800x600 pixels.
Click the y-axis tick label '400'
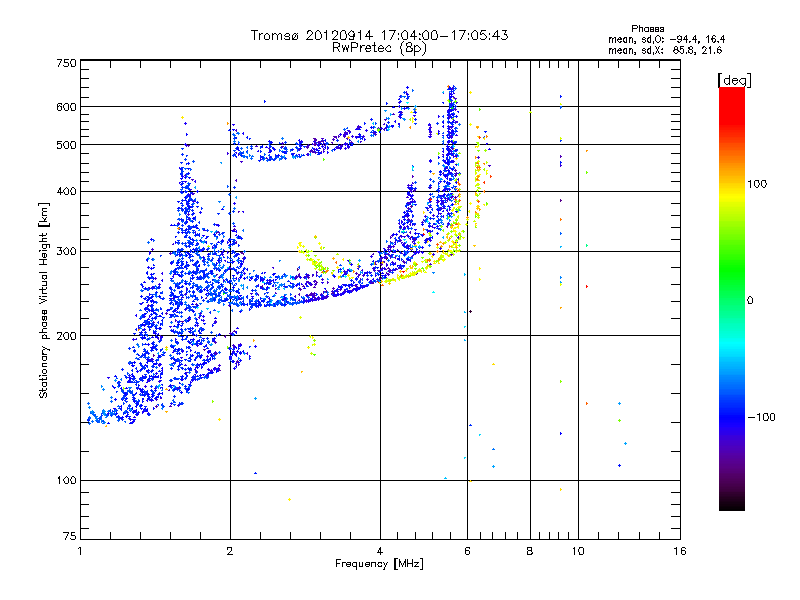pyautogui.click(x=66, y=191)
